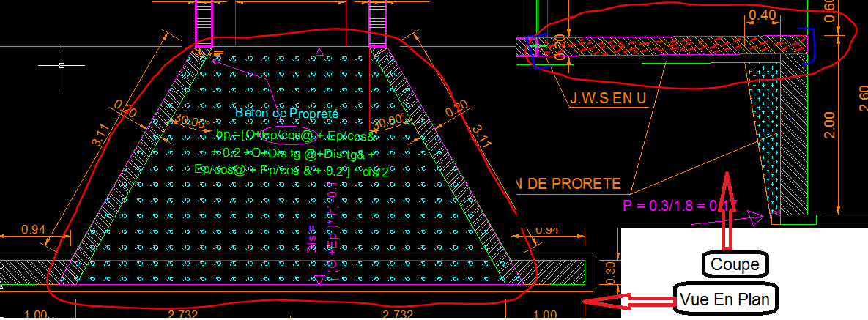Click the right pink hatched column
This screenshot has height=320, width=868.
(377, 24)
